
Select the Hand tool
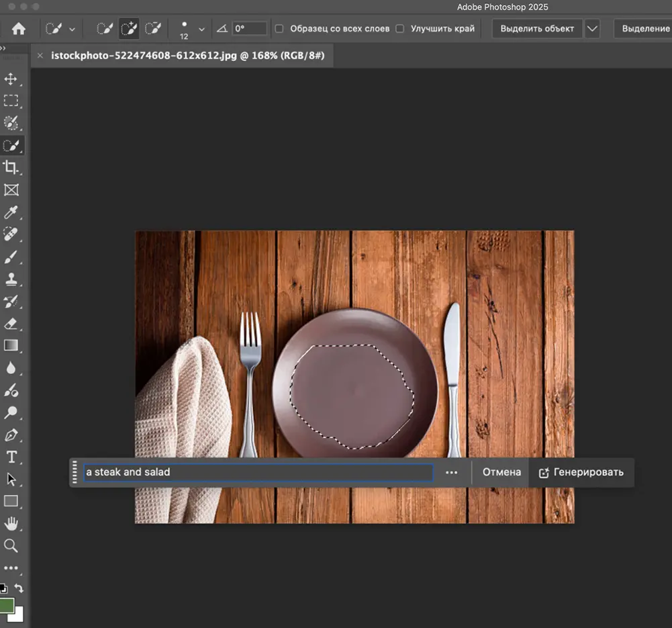pos(11,524)
